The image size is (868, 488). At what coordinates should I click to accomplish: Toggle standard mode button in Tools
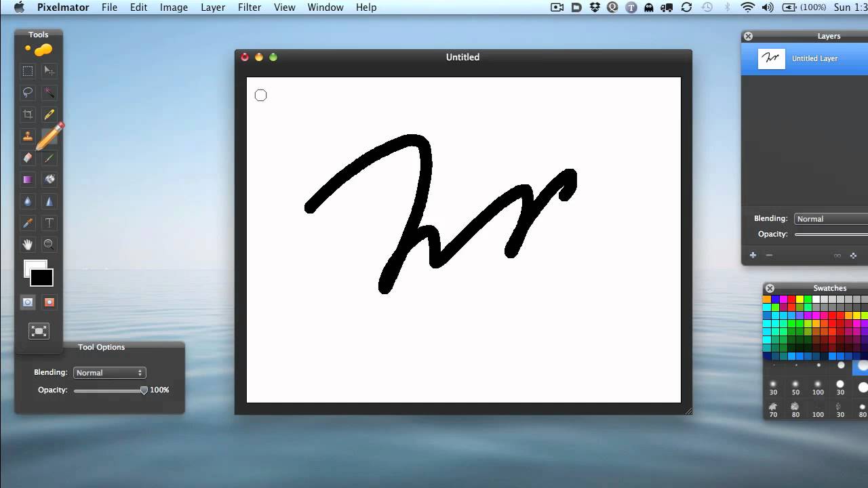click(28, 302)
